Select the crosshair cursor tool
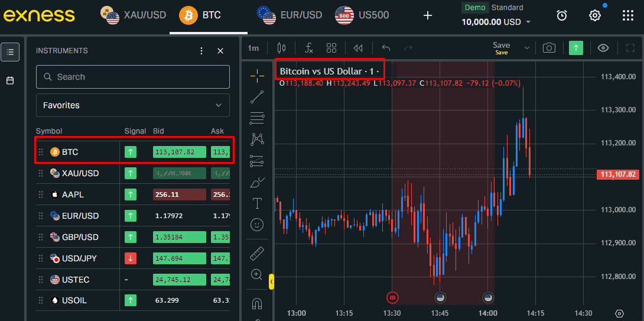This screenshot has height=321, width=644. 257,76
